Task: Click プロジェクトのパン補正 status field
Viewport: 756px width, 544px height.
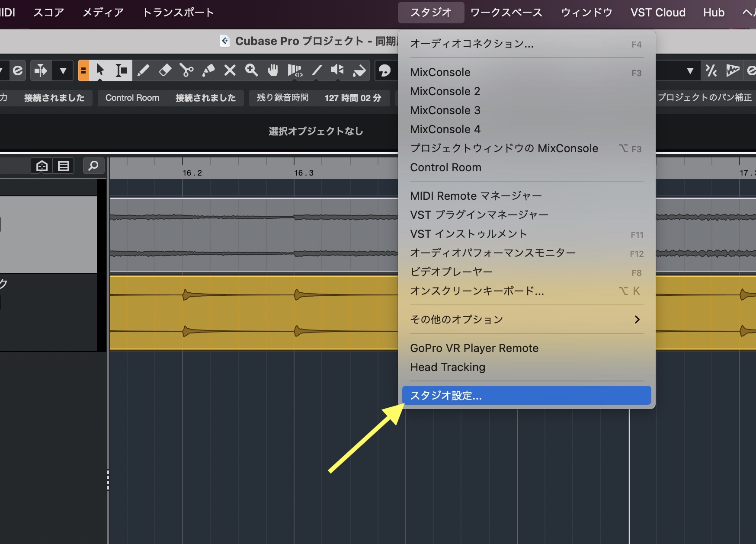Action: (705, 98)
